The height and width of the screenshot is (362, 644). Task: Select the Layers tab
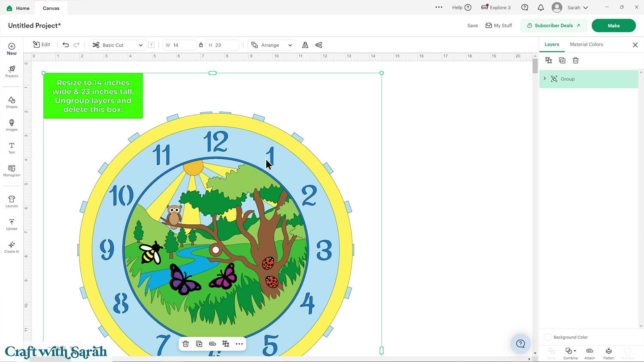tap(552, 45)
